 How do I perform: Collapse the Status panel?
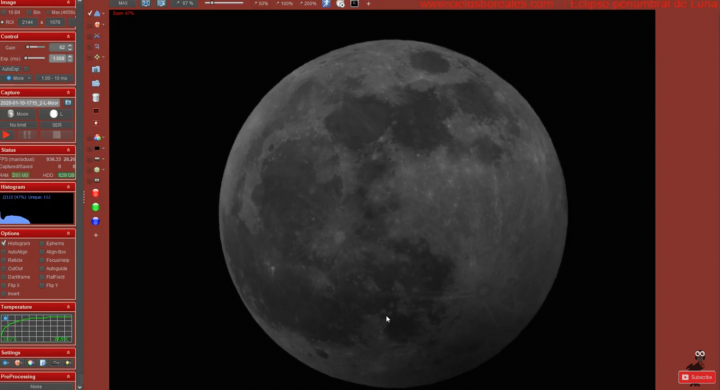(68, 150)
